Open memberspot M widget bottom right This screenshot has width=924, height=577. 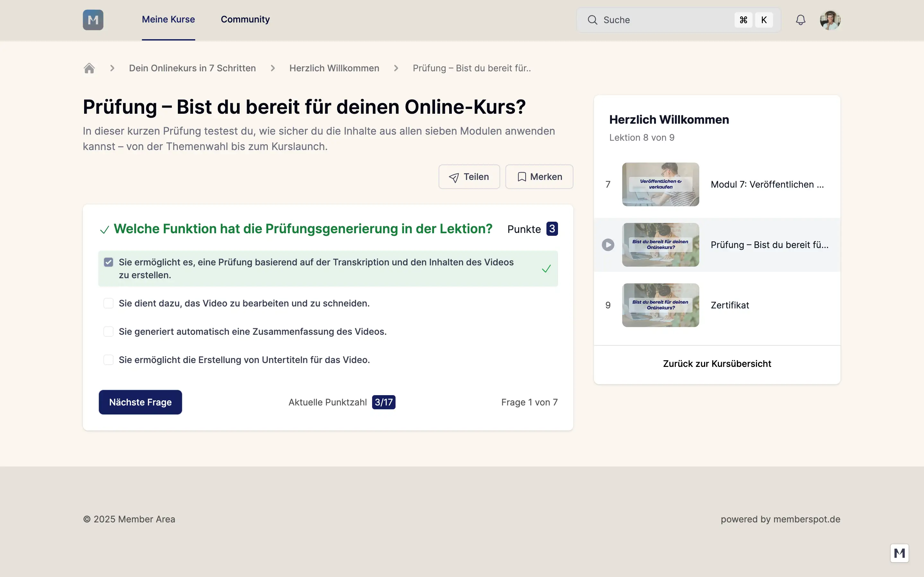coord(899,553)
